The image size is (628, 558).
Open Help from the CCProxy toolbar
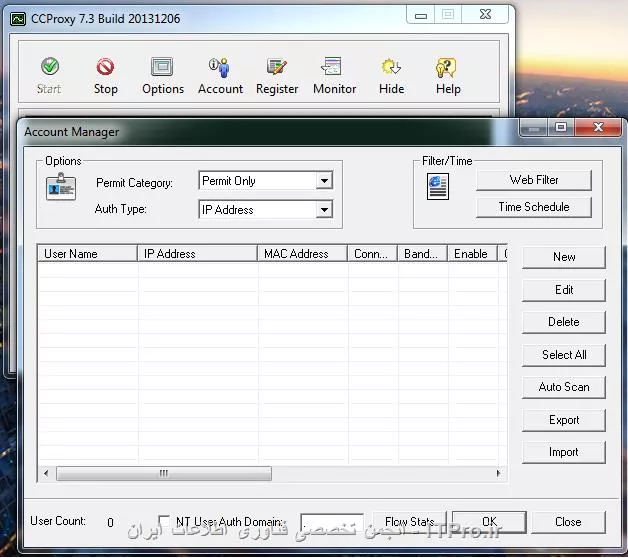tap(446, 67)
